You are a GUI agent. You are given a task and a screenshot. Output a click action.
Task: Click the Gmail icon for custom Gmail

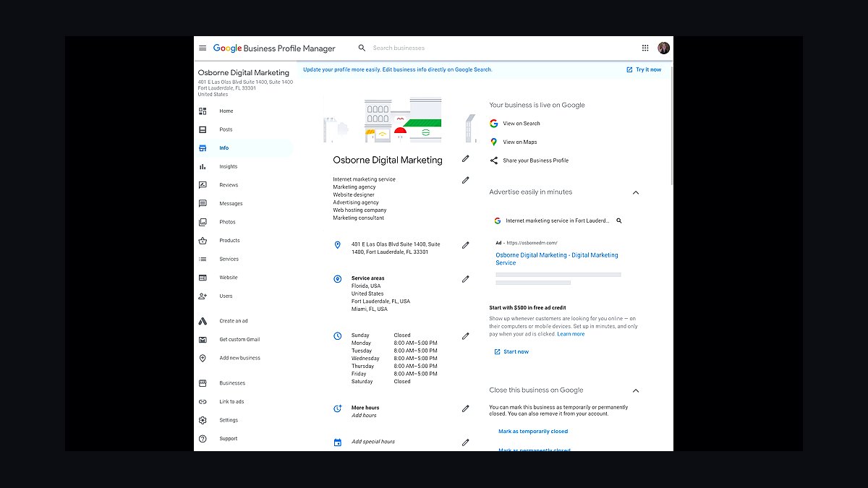click(x=203, y=340)
